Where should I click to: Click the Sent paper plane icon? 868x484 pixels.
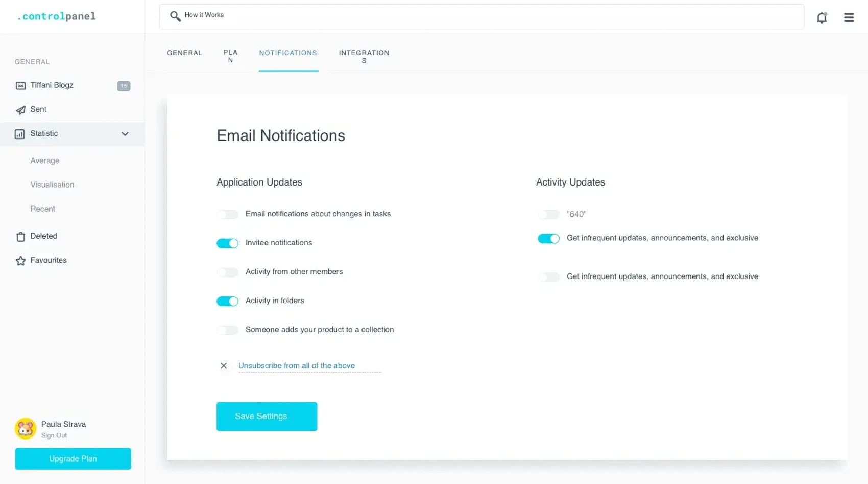tap(20, 110)
